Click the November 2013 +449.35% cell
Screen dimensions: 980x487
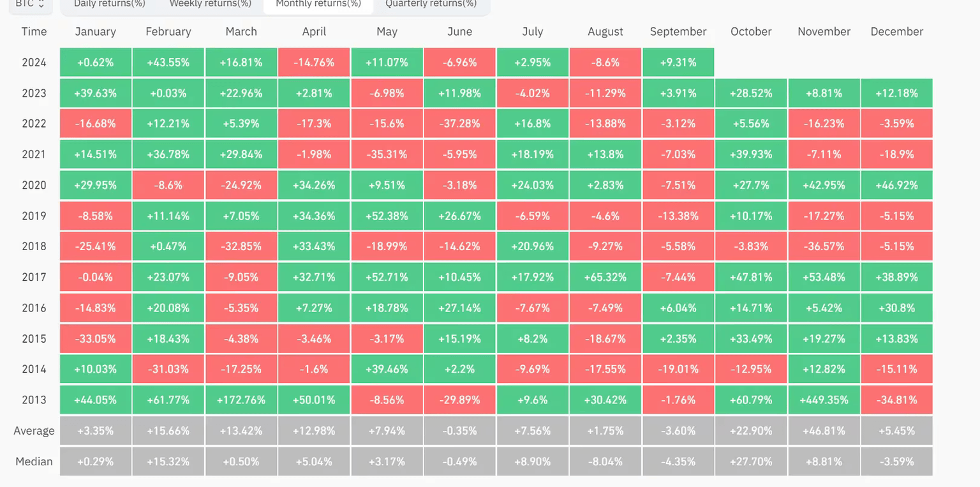[x=824, y=400]
